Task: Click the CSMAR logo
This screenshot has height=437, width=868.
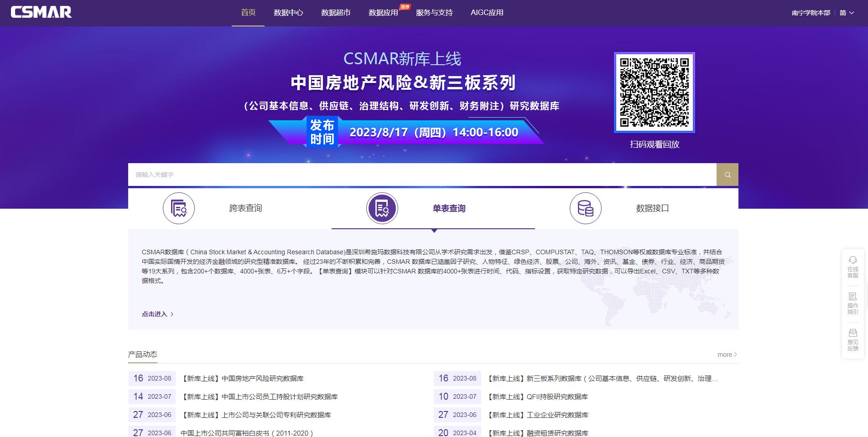Action: point(41,12)
